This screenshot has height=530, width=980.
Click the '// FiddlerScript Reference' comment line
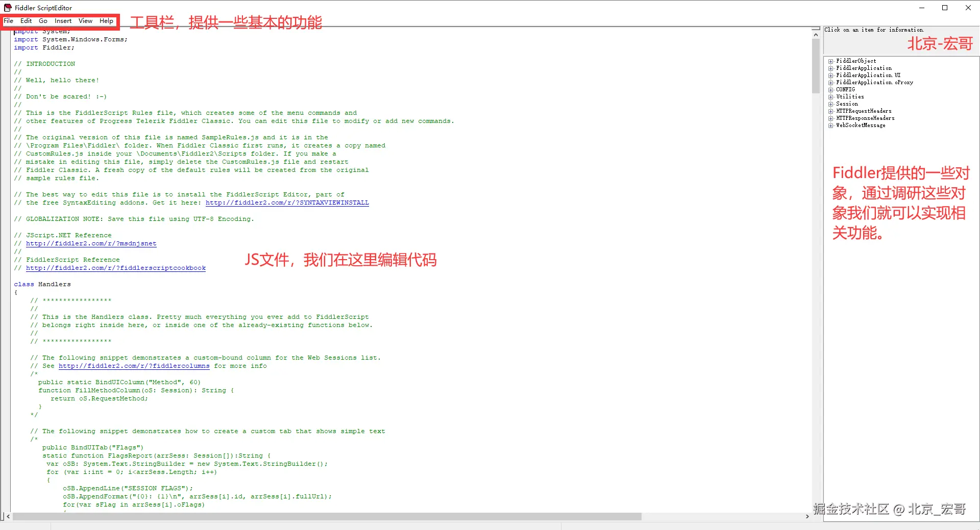[66, 260]
